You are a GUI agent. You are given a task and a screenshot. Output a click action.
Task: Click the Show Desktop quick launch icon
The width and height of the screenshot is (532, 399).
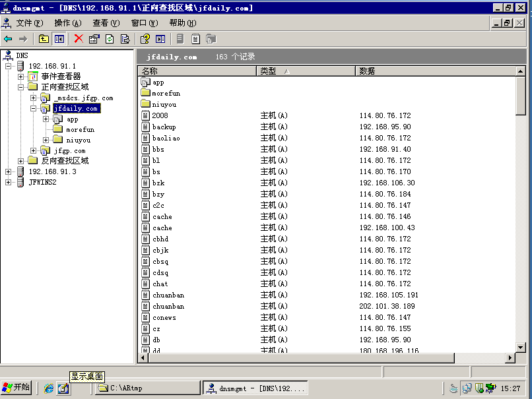point(63,388)
